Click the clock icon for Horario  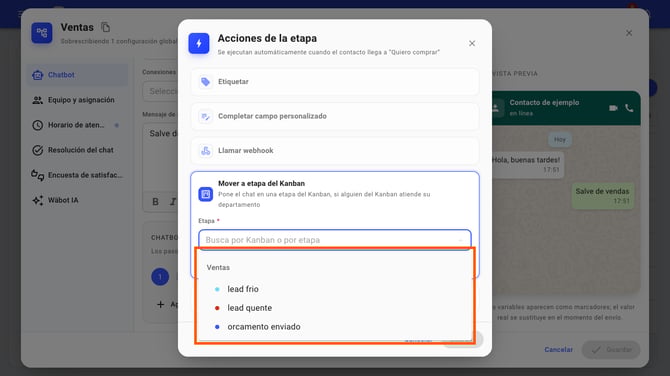point(38,125)
